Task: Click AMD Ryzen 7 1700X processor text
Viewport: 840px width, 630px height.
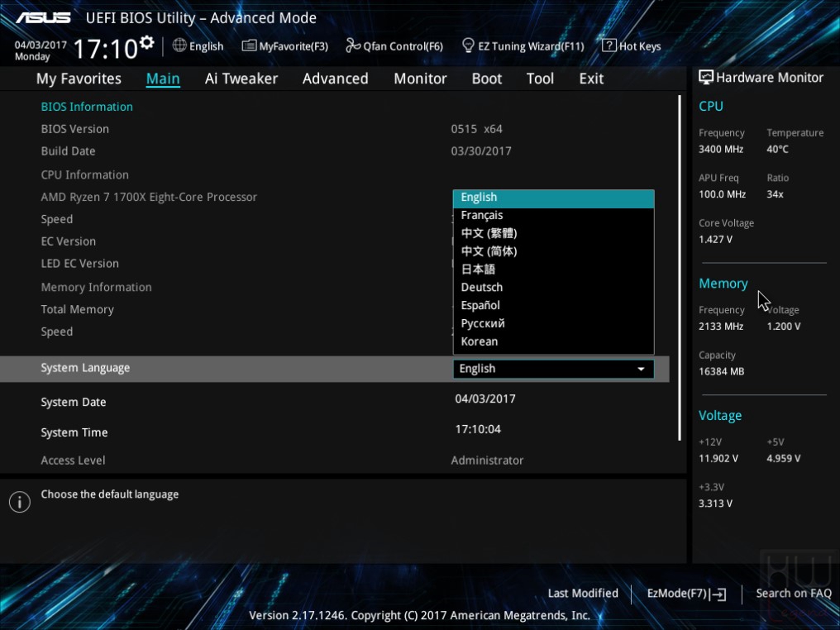Action: [149, 198]
